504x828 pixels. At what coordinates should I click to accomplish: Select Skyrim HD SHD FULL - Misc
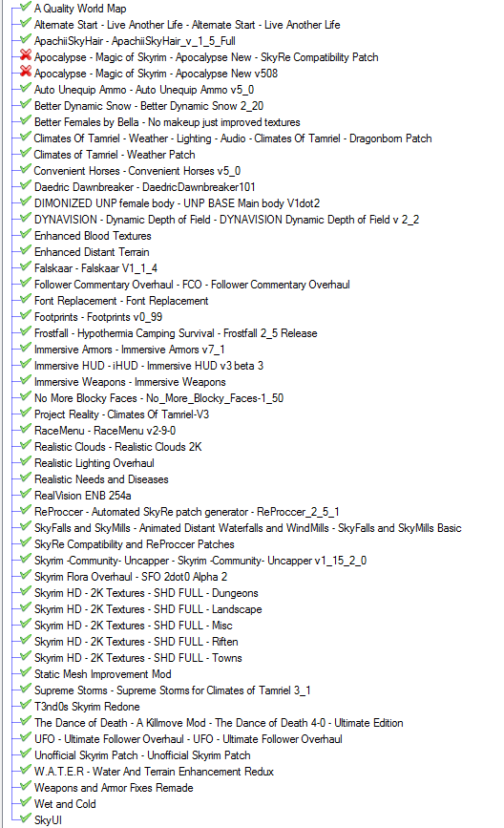pyautogui.click(x=133, y=626)
